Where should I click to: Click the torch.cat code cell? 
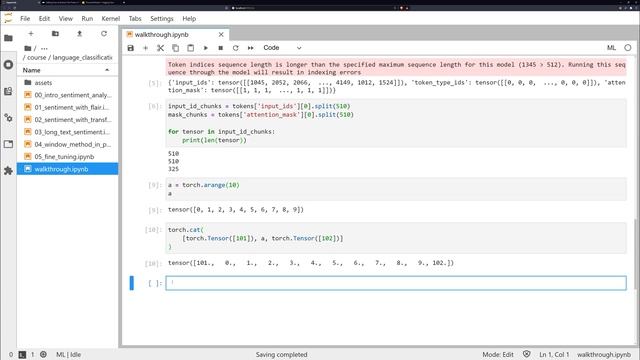[x=396, y=238]
